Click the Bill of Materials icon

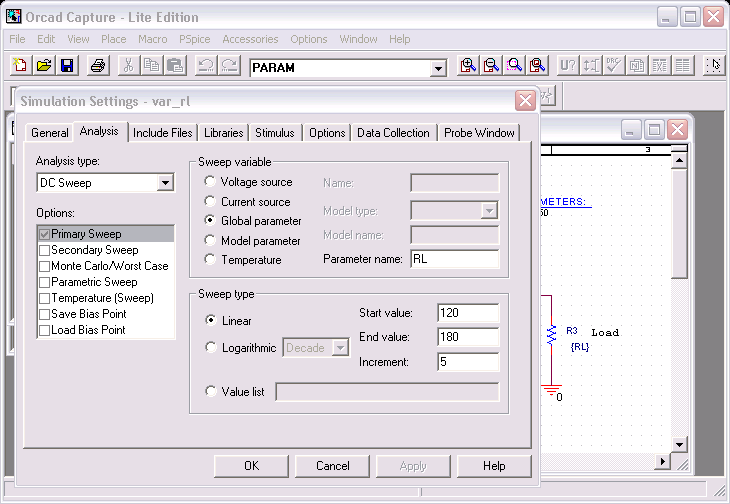(x=683, y=66)
